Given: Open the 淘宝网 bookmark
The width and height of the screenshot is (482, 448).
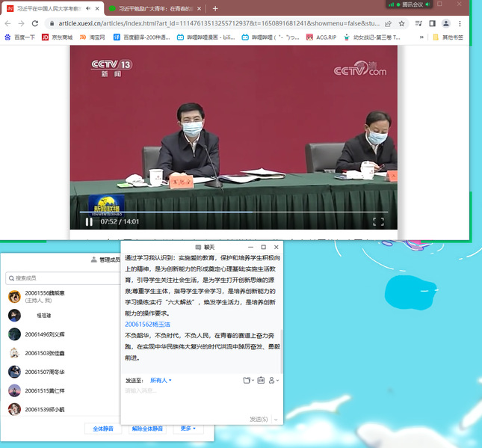Looking at the screenshot, I should point(93,37).
